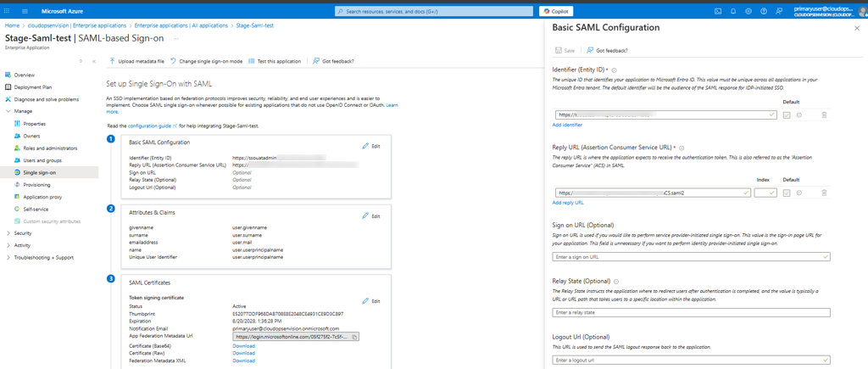The height and width of the screenshot is (369, 868).
Task: Delete the Reply URL with the trash icon
Action: pos(824,193)
